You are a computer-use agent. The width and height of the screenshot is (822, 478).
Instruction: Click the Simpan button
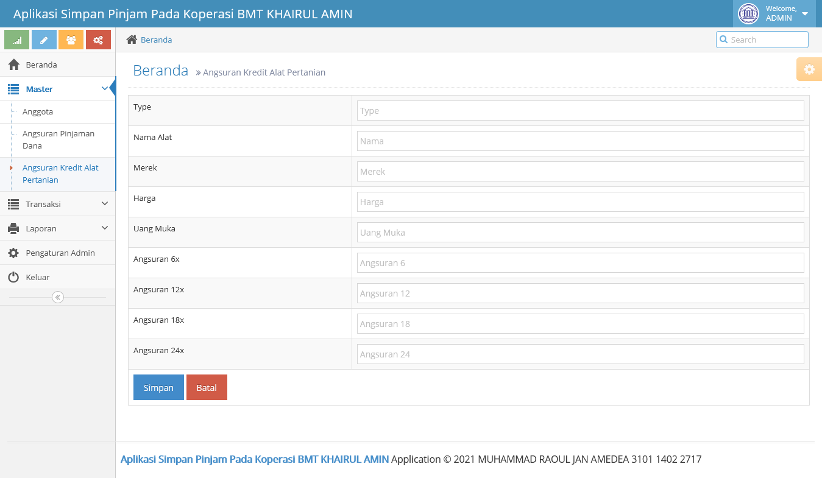(x=158, y=387)
